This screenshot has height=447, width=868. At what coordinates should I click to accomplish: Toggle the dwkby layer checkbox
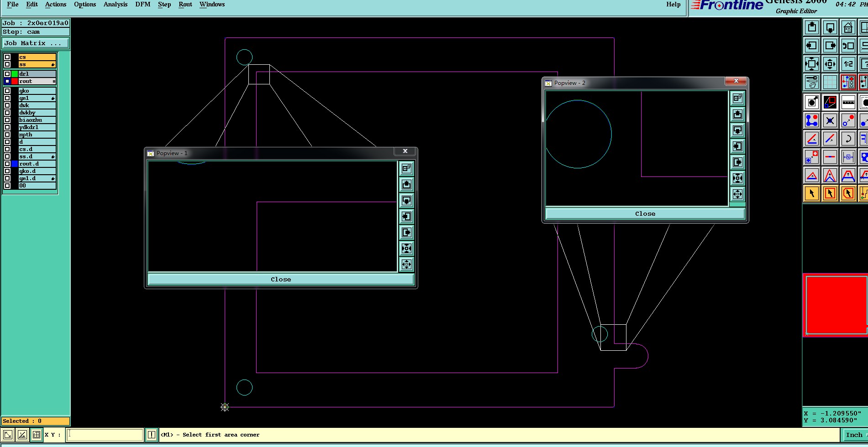tap(7, 113)
